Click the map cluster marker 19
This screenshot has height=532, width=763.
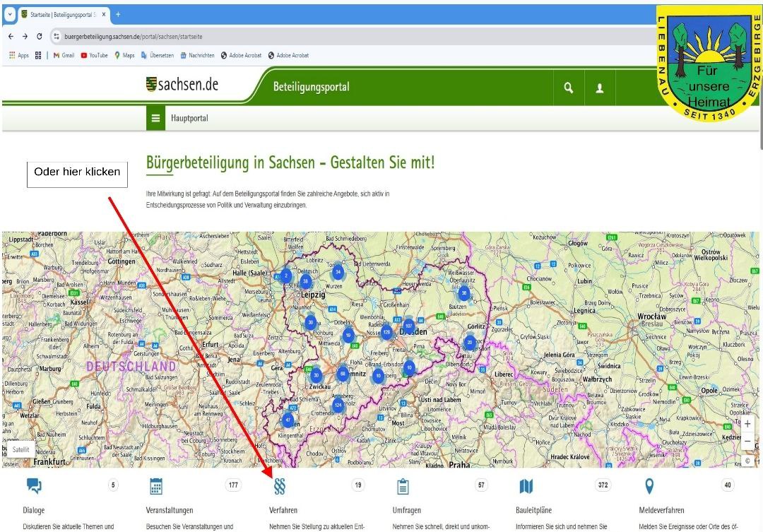(348, 335)
